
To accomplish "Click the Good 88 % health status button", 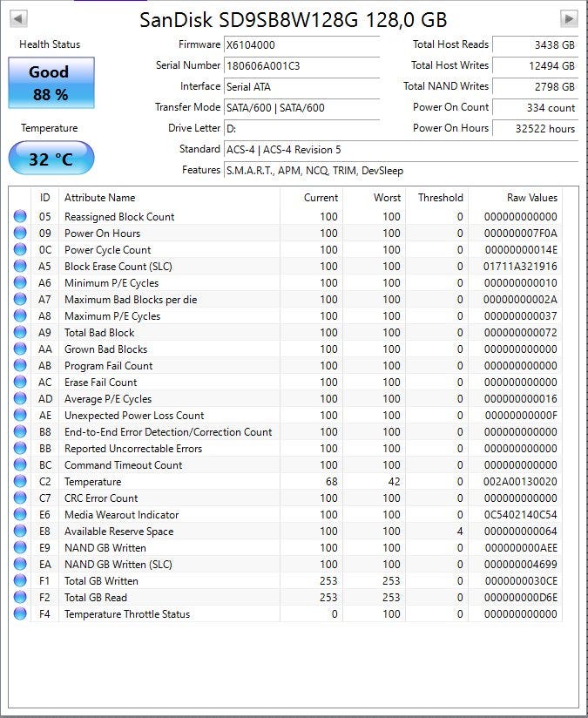I will pyautogui.click(x=51, y=83).
